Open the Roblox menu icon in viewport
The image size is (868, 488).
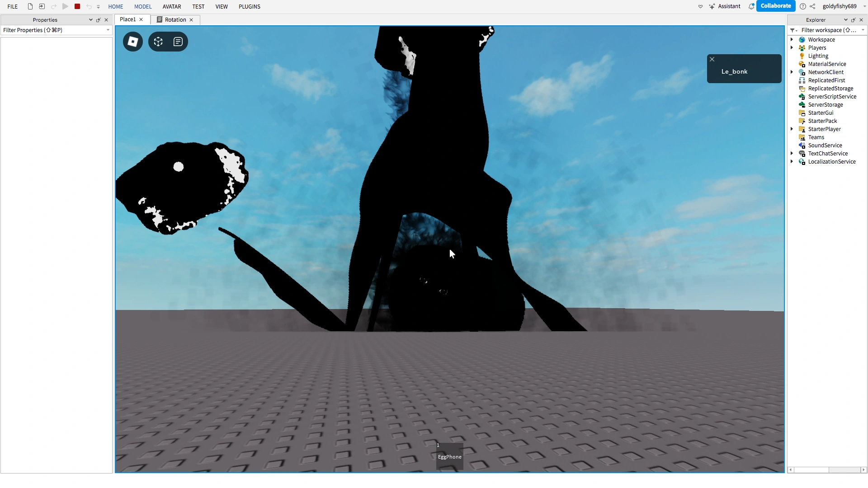[133, 42]
